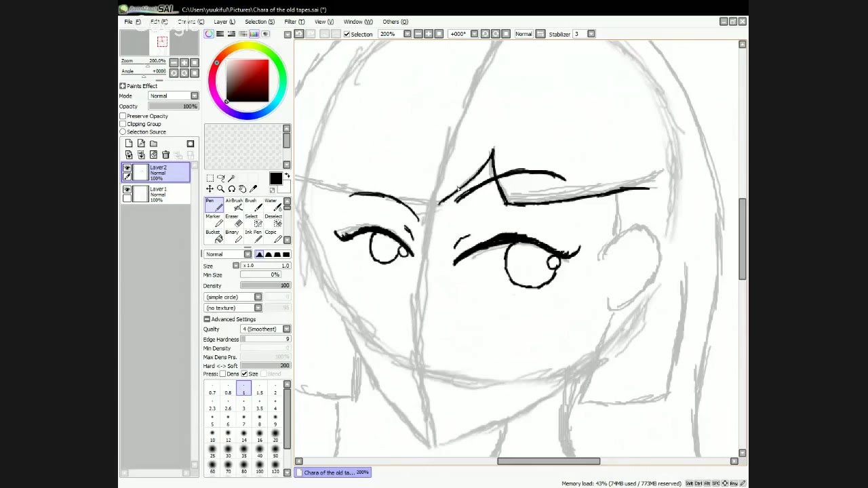Click the Density slider bar
868x488 pixels.
(265, 285)
